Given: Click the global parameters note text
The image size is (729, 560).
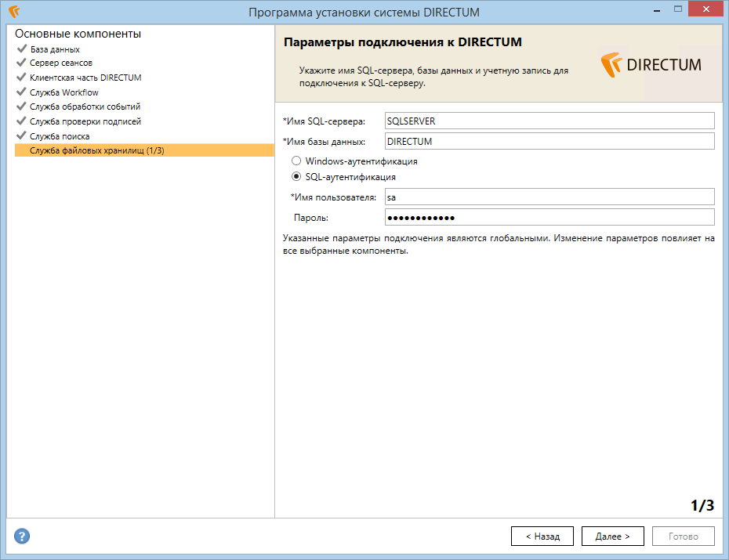Looking at the screenshot, I should tap(499, 244).
